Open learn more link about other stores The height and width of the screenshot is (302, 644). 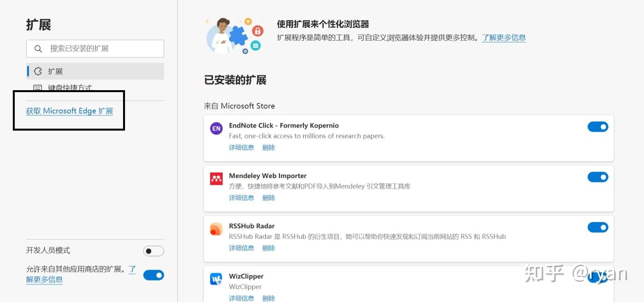click(x=44, y=279)
